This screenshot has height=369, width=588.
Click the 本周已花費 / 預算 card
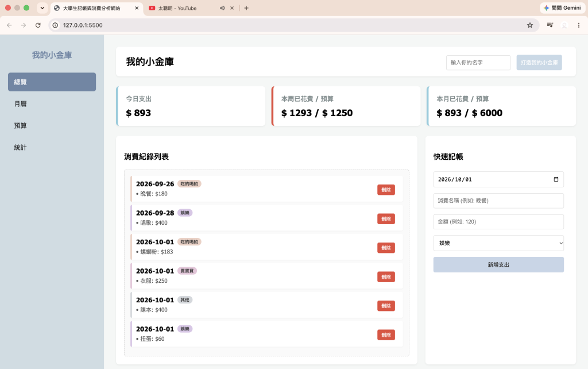click(x=346, y=106)
